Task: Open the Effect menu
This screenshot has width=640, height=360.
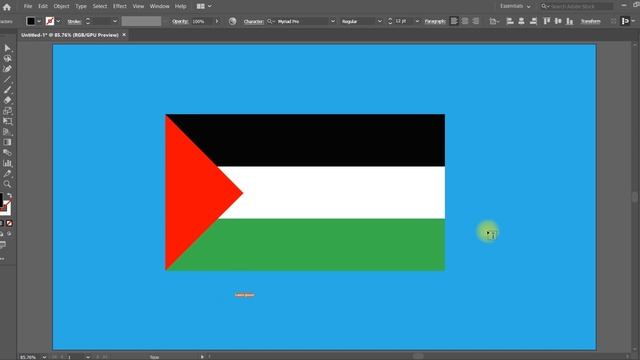Action: [x=120, y=7]
